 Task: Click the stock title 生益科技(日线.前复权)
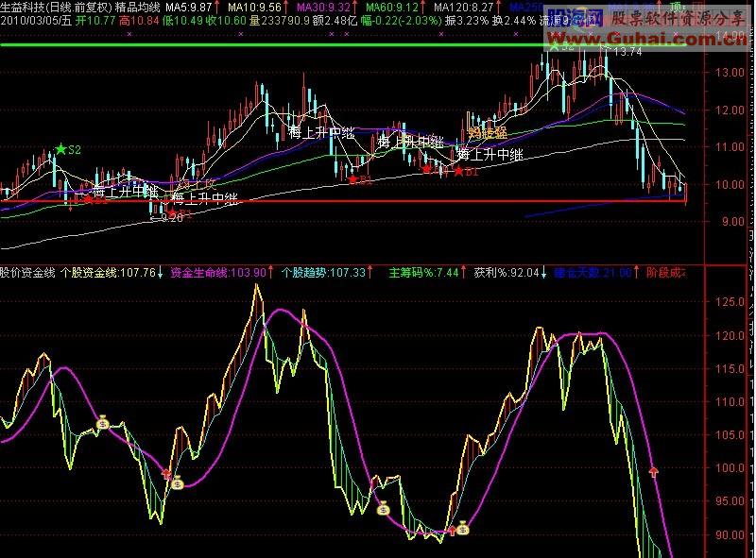56,8
